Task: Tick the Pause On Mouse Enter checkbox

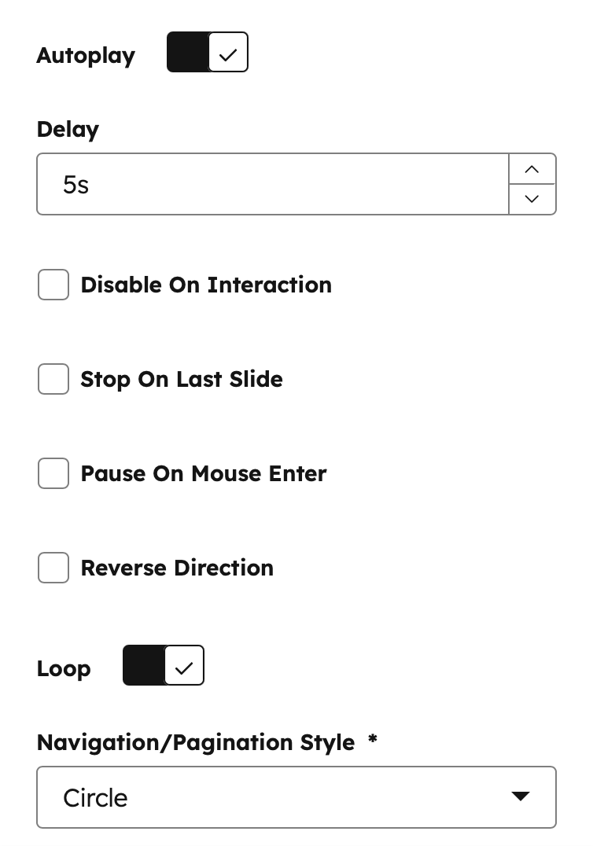Action: pos(53,473)
